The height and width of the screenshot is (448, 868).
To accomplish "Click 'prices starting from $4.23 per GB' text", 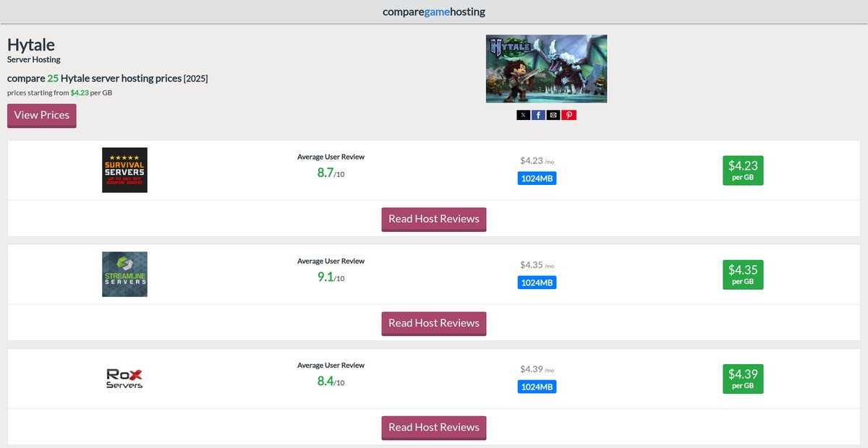I will pyautogui.click(x=59, y=92).
